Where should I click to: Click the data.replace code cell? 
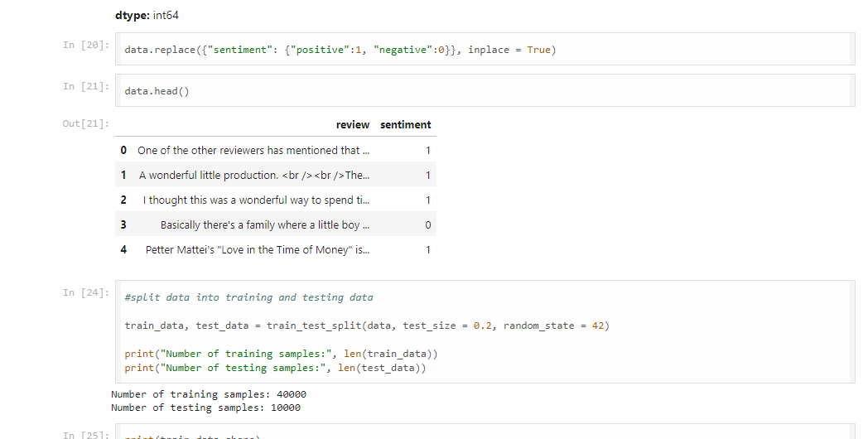point(340,50)
